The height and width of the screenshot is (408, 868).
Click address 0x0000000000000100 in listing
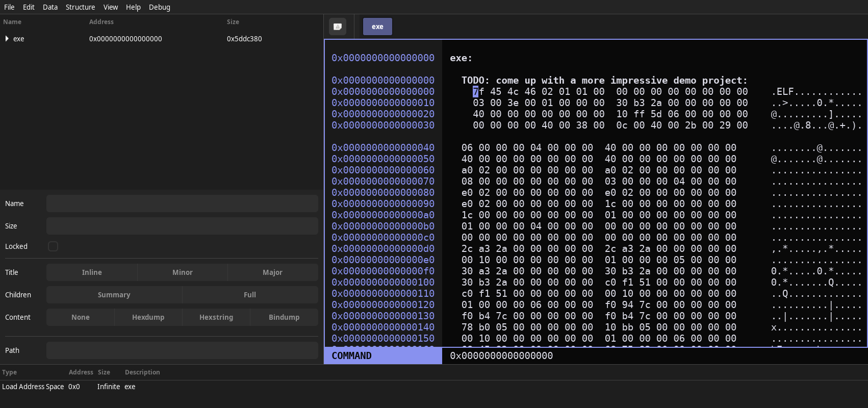(x=383, y=283)
